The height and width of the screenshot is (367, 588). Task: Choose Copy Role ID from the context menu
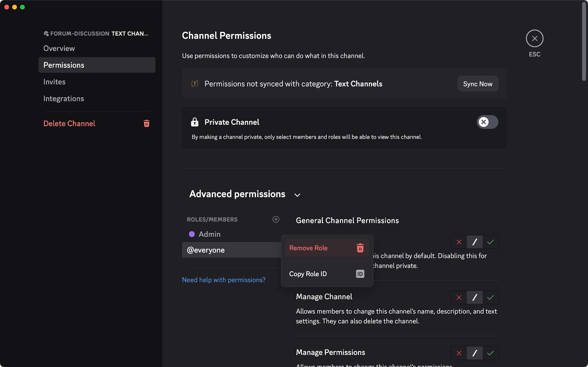[308, 274]
